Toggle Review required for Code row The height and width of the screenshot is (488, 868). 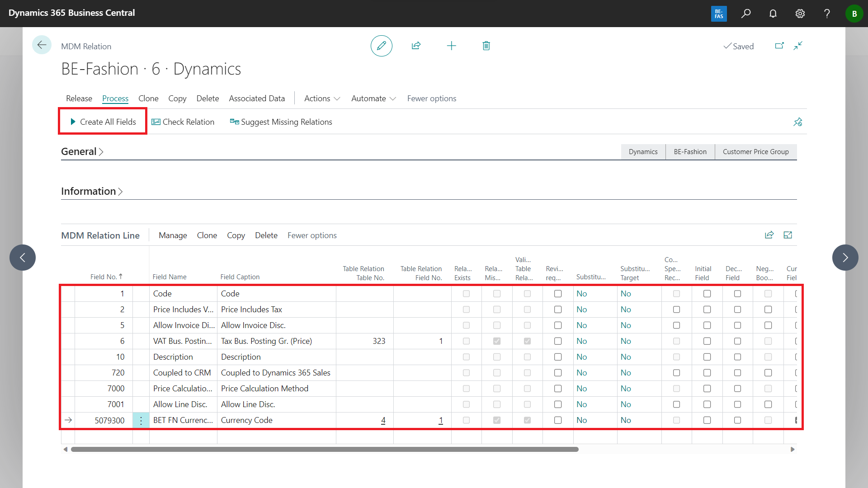coord(558,294)
